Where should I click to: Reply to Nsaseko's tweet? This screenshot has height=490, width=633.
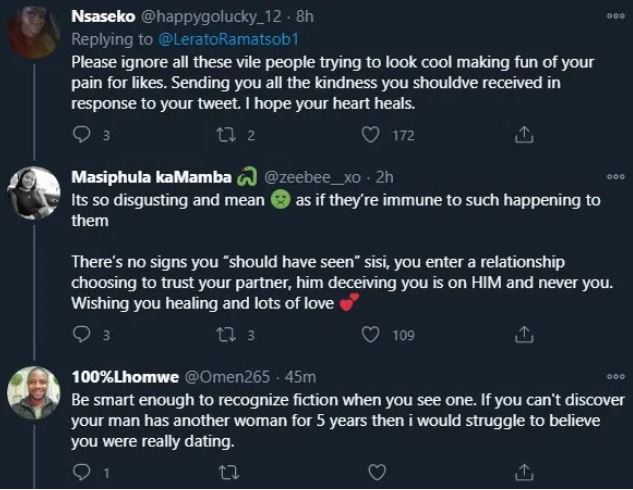pyautogui.click(x=82, y=134)
